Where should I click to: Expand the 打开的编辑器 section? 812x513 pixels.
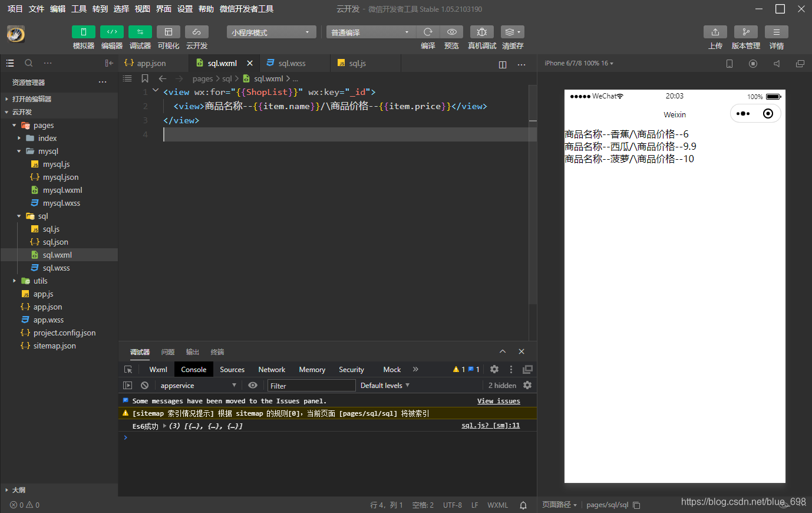[x=59, y=99]
